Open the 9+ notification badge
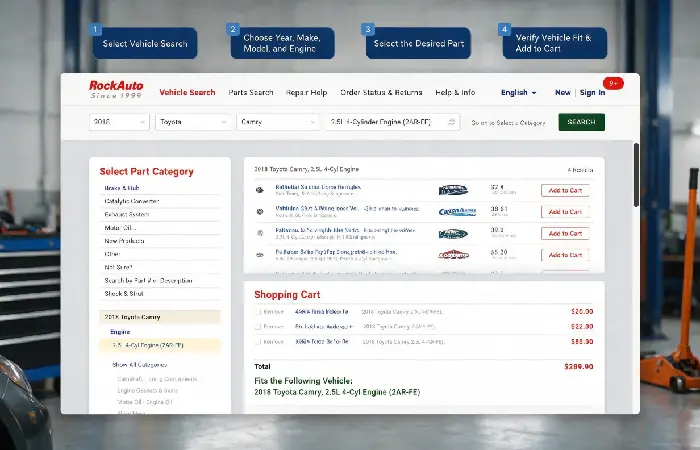Image resolution: width=700 pixels, height=450 pixels. point(613,83)
